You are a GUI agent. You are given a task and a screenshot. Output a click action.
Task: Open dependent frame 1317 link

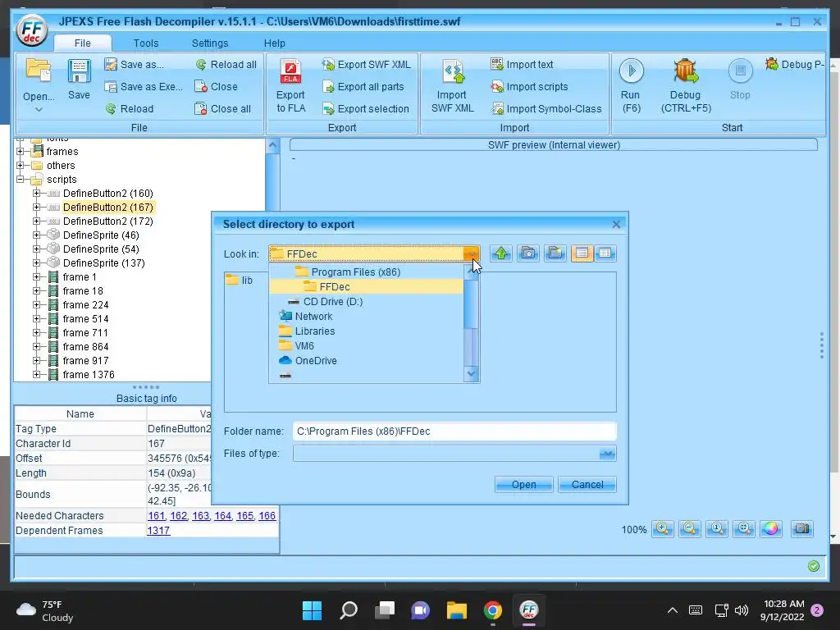click(158, 531)
